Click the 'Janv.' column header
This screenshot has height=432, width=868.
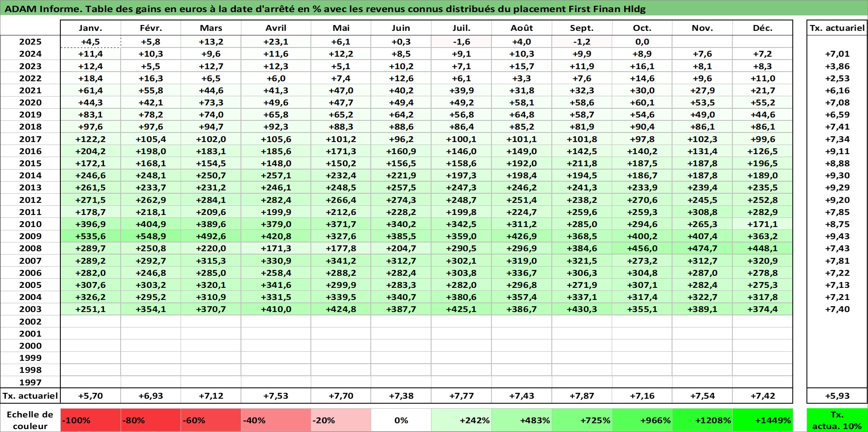tap(91, 28)
